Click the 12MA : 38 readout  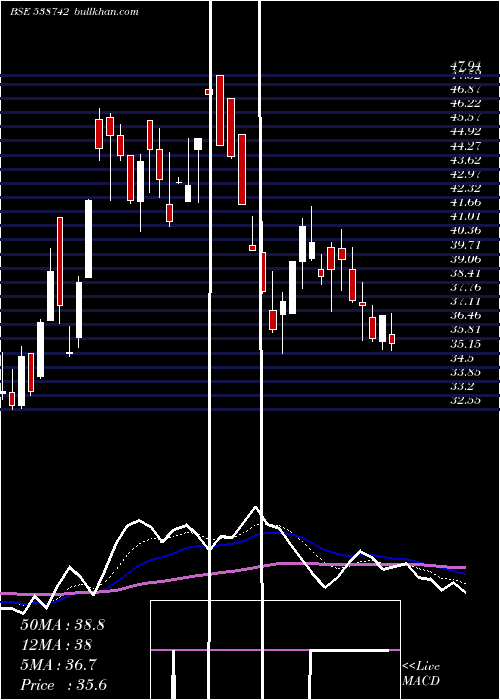[56, 645]
